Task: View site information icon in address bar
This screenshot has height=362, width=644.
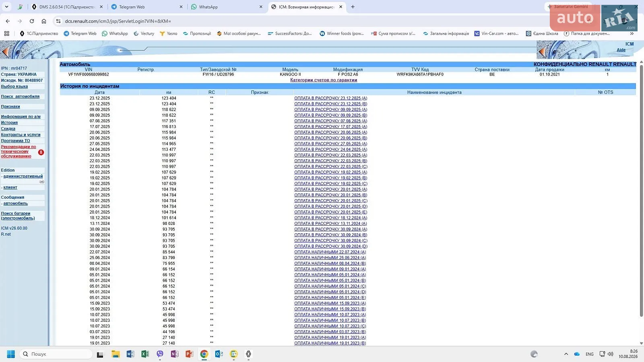Action: (x=58, y=21)
